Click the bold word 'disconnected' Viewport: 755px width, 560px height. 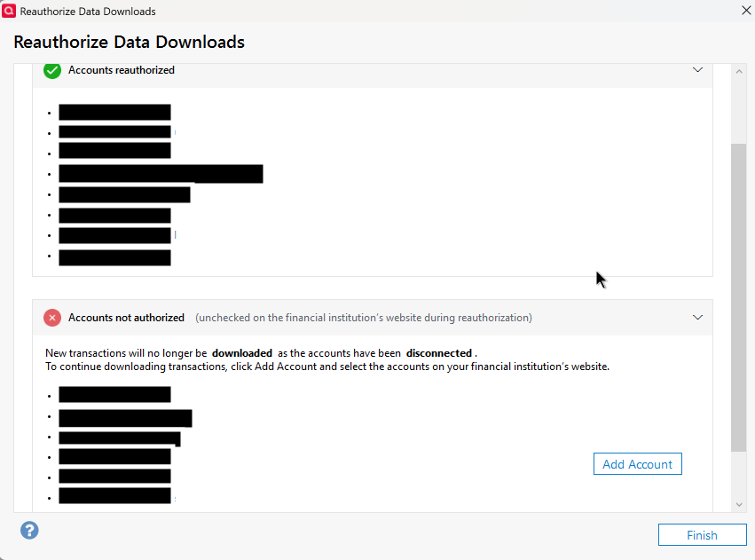point(438,353)
